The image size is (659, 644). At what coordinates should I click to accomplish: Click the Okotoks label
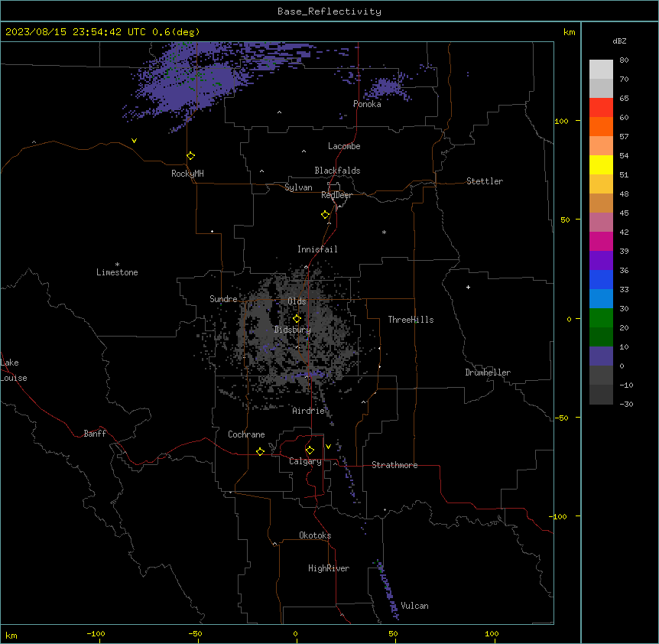315,535
